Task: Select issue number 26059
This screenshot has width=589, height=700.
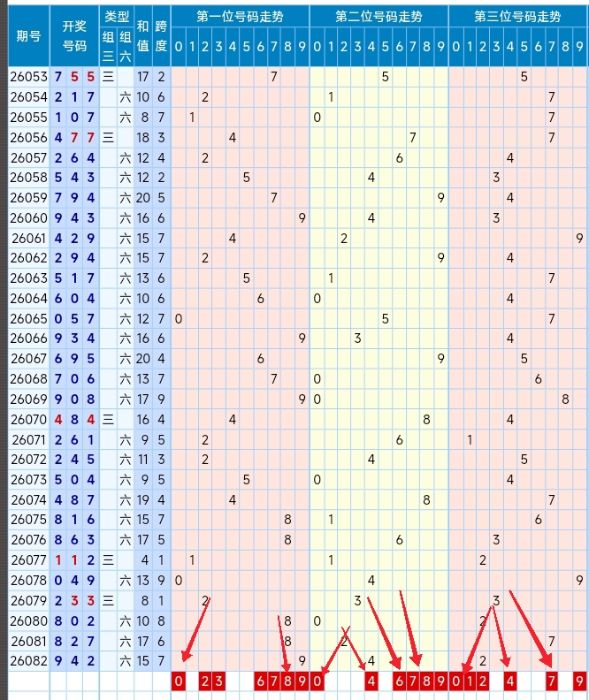Action: [x=28, y=198]
